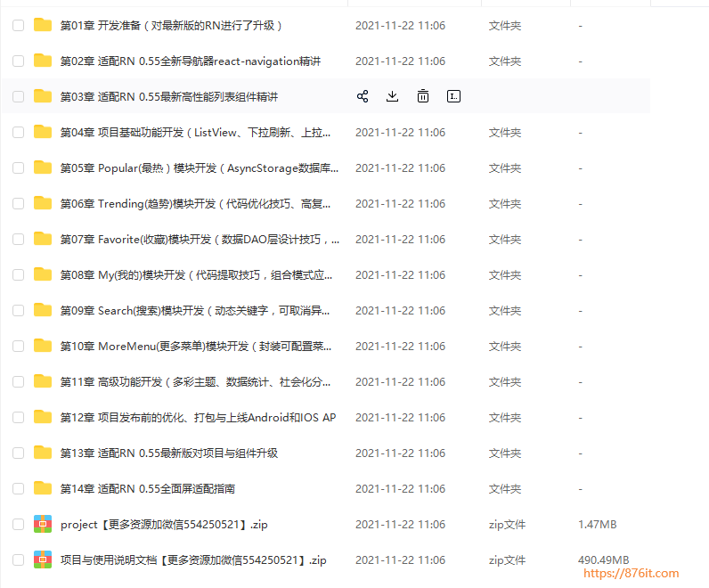The height and width of the screenshot is (588, 709).
Task: Click the folder icon of 第10章 MoreMenu模块开发
Action: click(43, 346)
